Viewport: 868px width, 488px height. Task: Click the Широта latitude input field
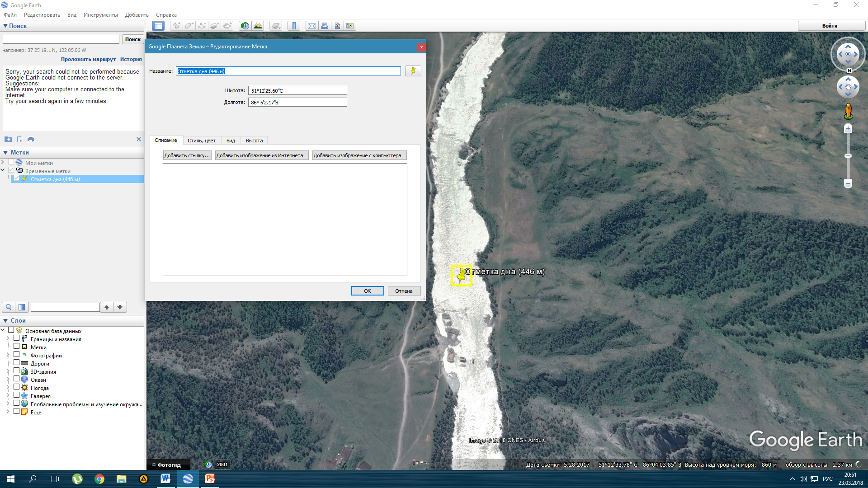pyautogui.click(x=297, y=90)
